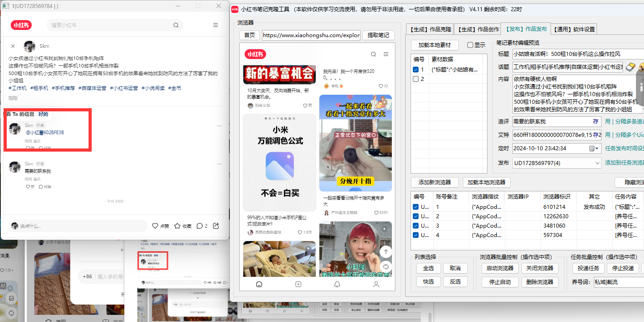The height and width of the screenshot is (322, 644).
Task: Click the refresh icon below the top arrow
Action: point(386,267)
